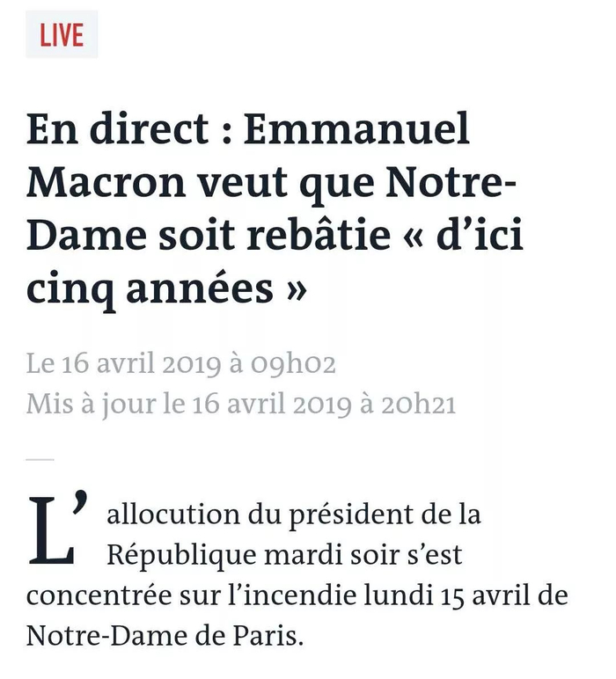The image size is (616, 679).
Task: Click 'Emmanuel' in the headline
Action: (357, 132)
